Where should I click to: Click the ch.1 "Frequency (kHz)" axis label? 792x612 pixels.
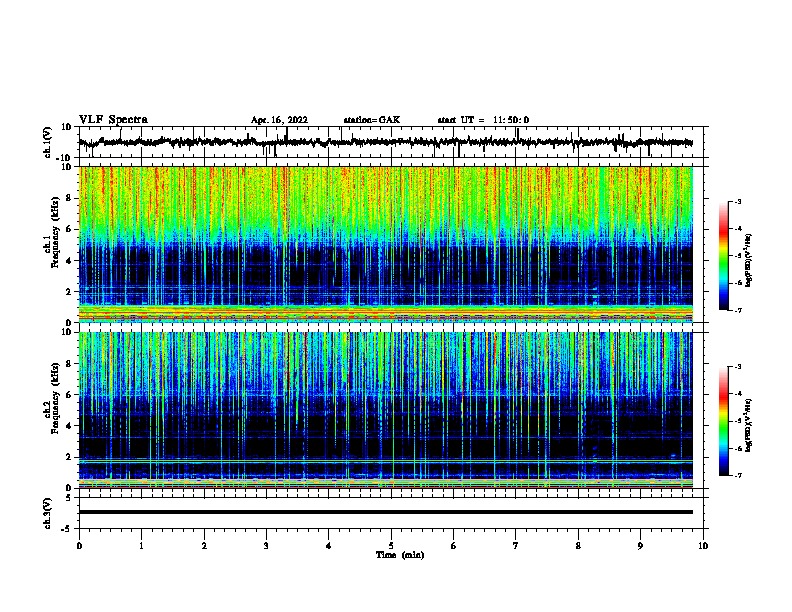coord(56,232)
